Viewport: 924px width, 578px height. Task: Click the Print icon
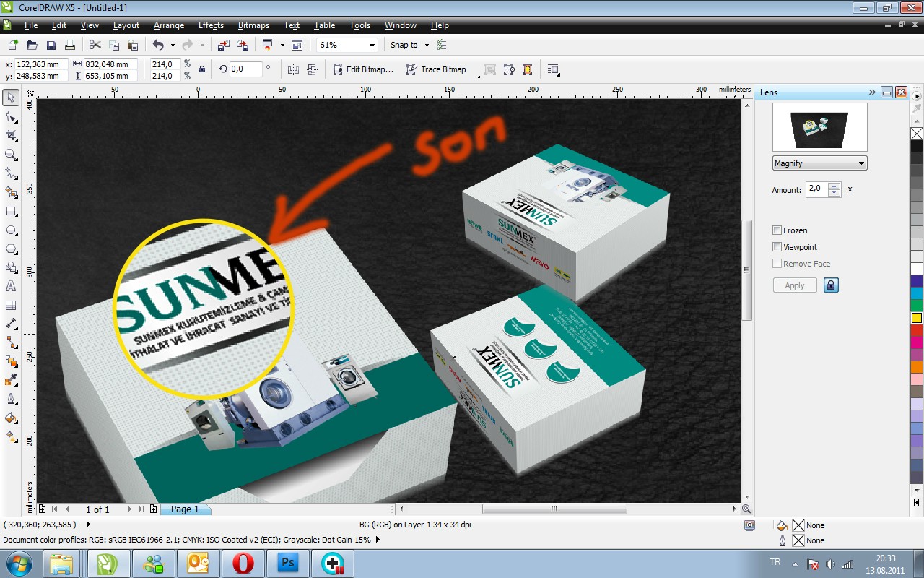[x=70, y=45]
